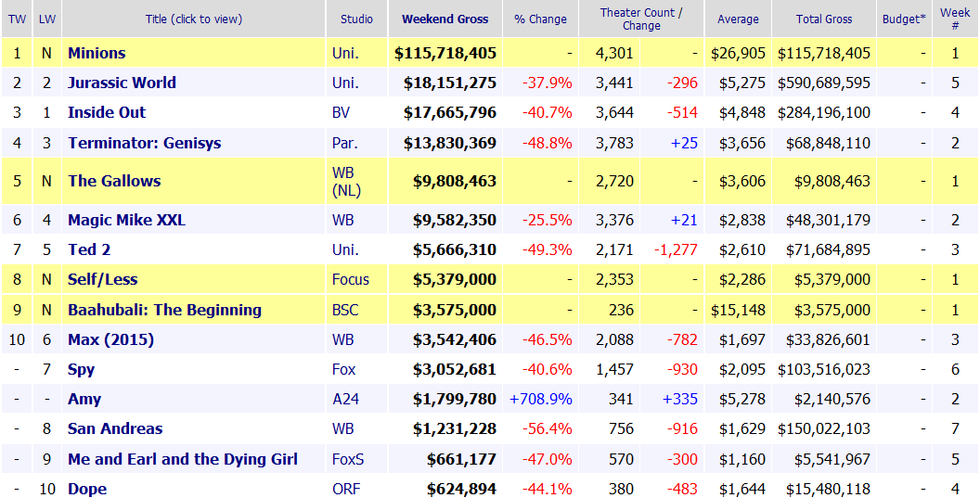The width and height of the screenshot is (980, 498).
Task: Sort by Week # column header
Action: 955,19
